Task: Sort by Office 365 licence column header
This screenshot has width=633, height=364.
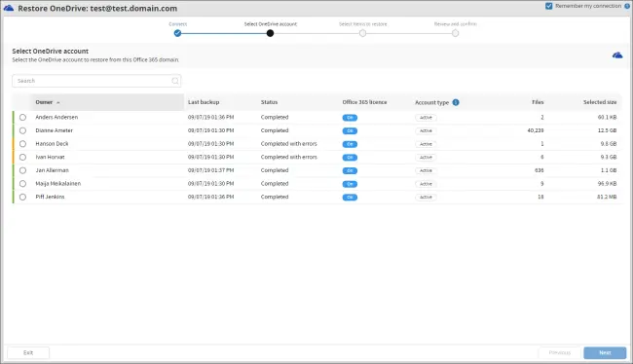Action: pos(364,102)
